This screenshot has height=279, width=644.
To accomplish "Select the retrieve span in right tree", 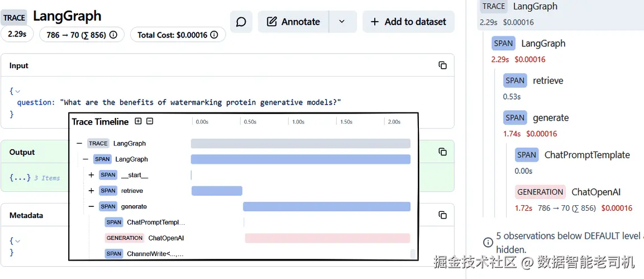I will (x=547, y=81).
